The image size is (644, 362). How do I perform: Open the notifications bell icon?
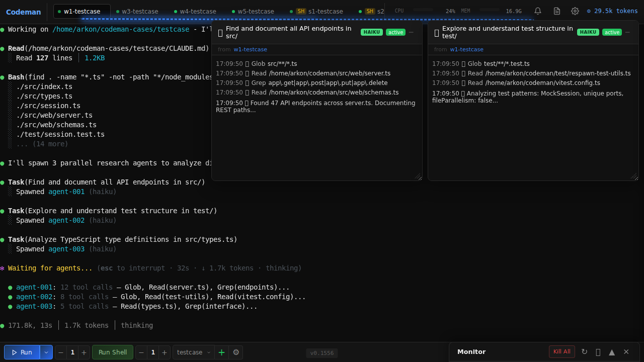(537, 11)
